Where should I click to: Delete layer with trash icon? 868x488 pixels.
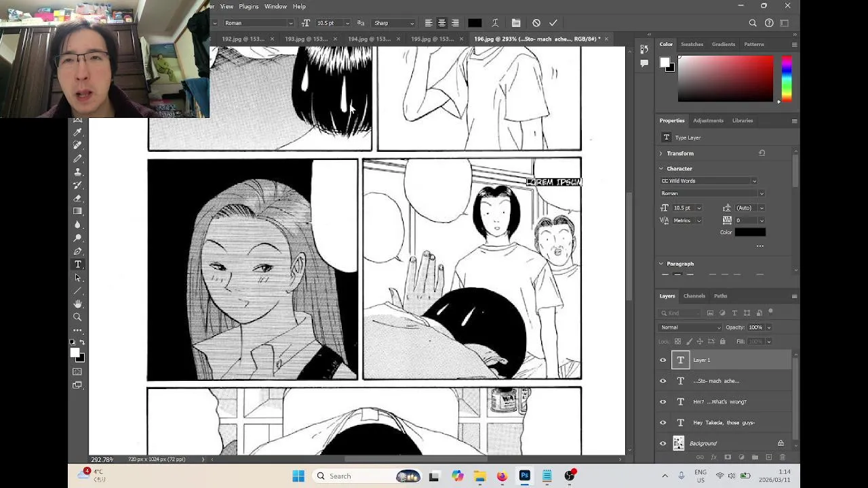[x=781, y=457]
